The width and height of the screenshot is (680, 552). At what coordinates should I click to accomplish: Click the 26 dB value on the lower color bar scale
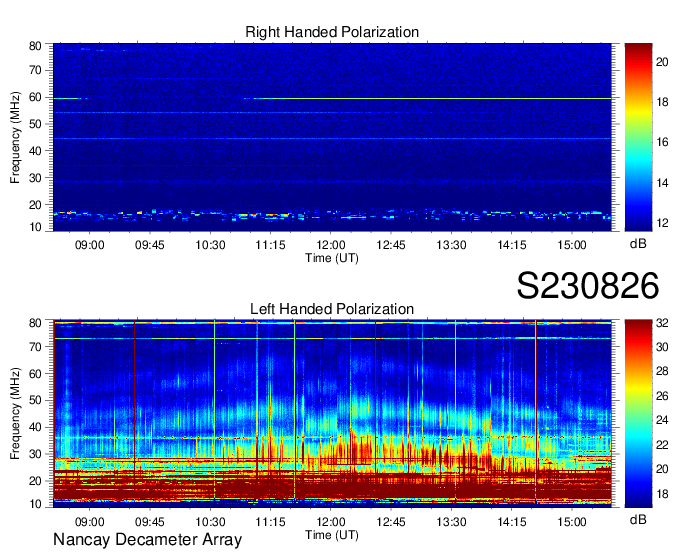coord(662,396)
